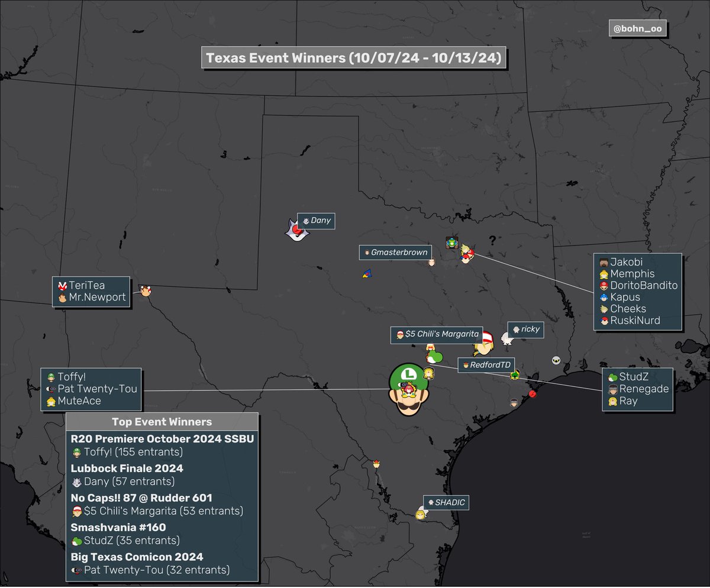Click the Texas Event Winners title banner

click(353, 58)
